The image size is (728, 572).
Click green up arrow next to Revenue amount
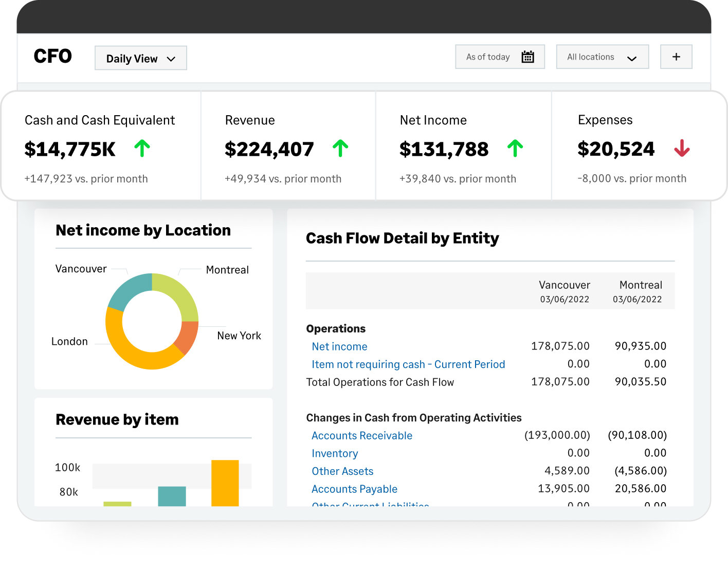coord(340,149)
